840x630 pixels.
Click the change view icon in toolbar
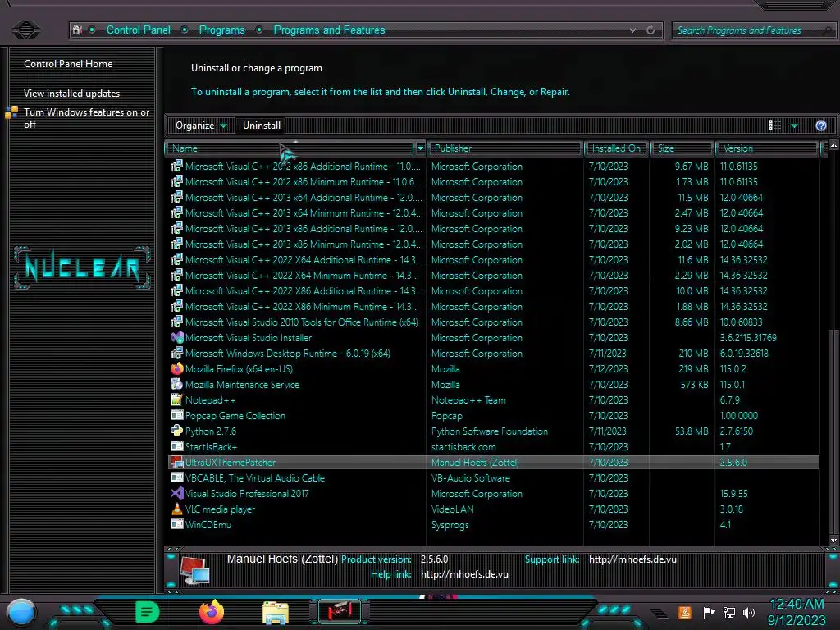click(774, 126)
